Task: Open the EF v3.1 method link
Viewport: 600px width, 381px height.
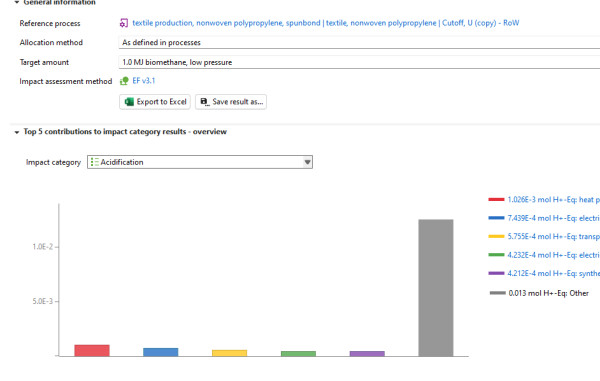Action: [x=143, y=81]
